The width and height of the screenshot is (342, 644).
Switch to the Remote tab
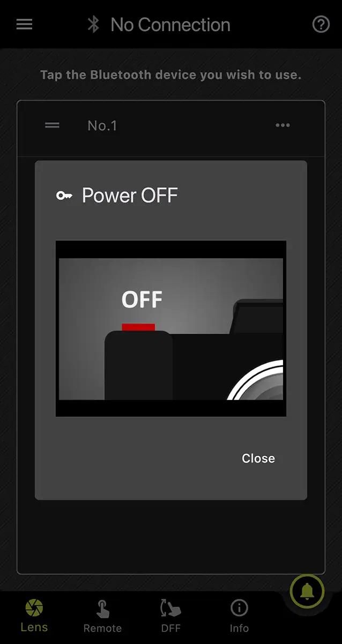[x=102, y=616]
